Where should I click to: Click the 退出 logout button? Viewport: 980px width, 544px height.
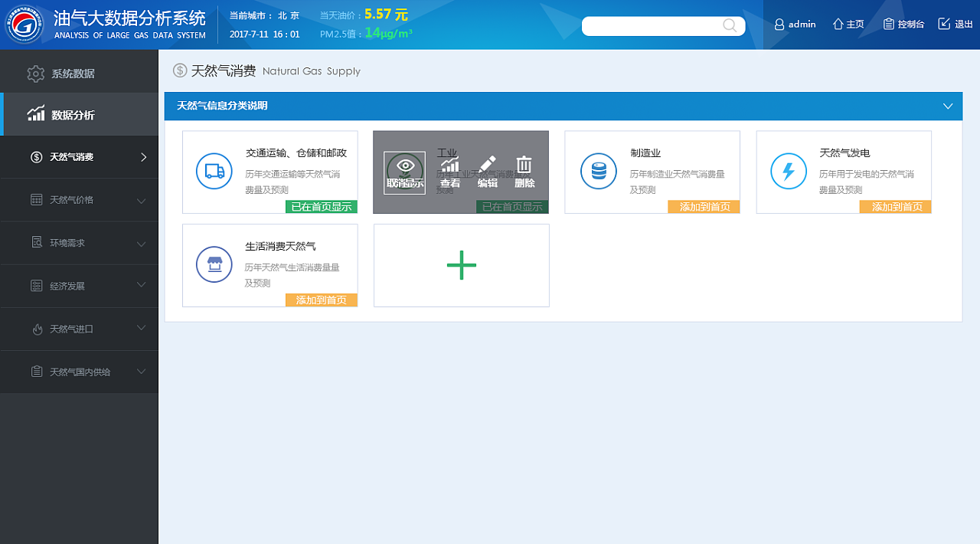955,24
